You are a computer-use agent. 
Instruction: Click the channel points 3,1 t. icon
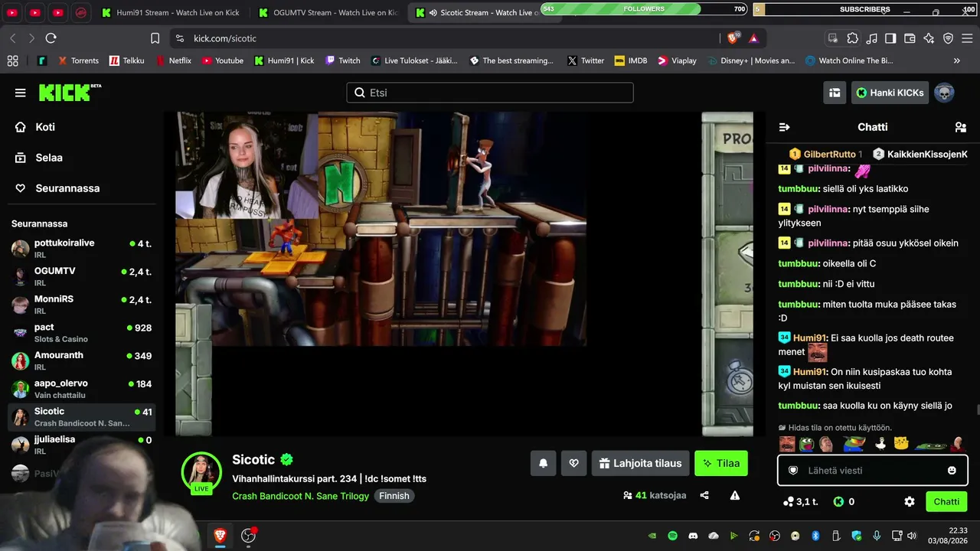[789, 502]
